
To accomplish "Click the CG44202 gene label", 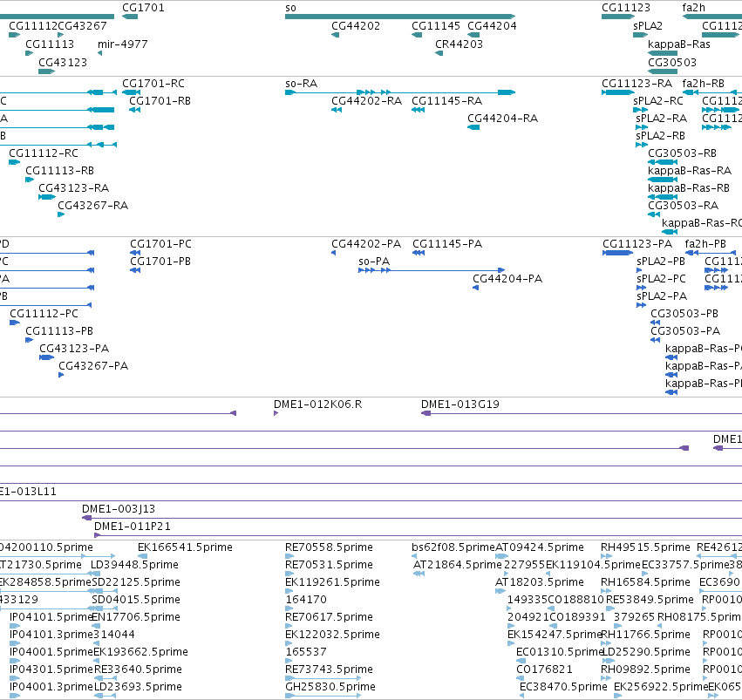I will [x=356, y=26].
